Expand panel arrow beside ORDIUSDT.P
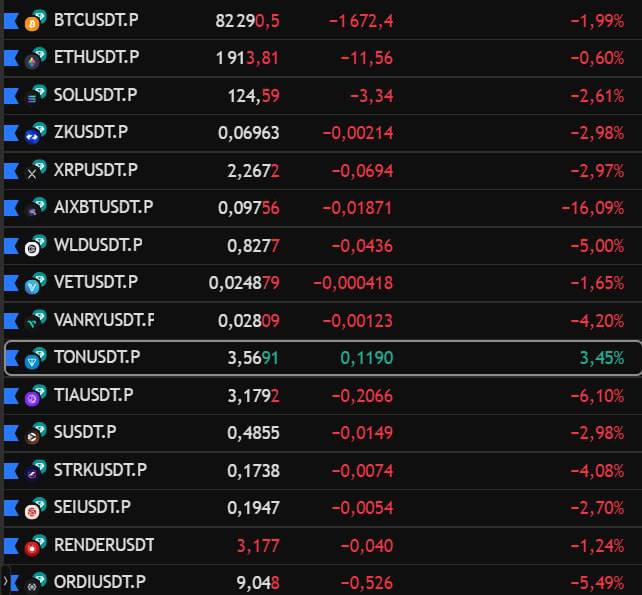 coord(5,581)
